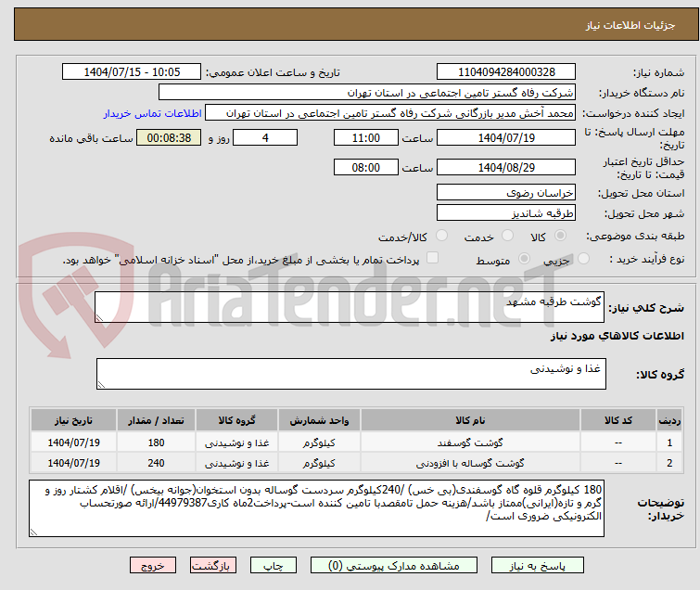Click the کد کالا column header
This screenshot has width=700, height=590.
(x=618, y=420)
